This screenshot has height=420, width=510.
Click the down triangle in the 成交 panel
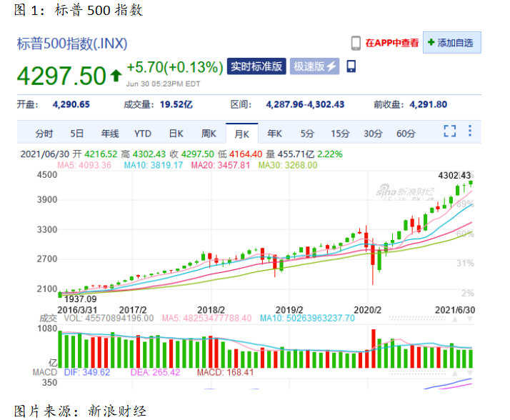point(470,319)
